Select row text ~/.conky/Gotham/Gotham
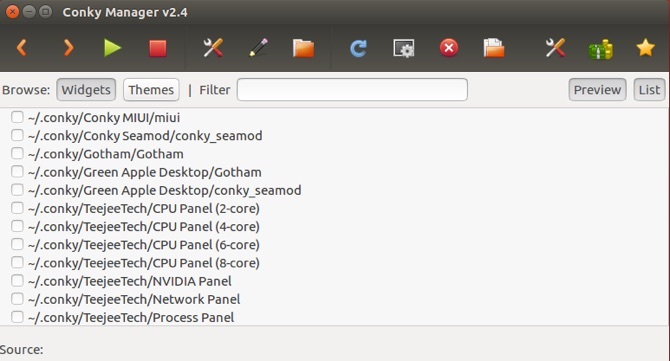The image size is (670, 361). click(x=106, y=154)
